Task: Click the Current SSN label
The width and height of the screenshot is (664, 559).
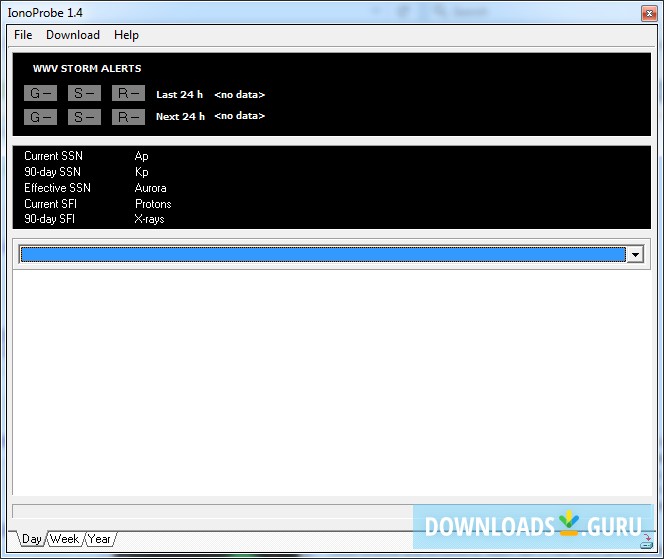Action: click(x=53, y=156)
